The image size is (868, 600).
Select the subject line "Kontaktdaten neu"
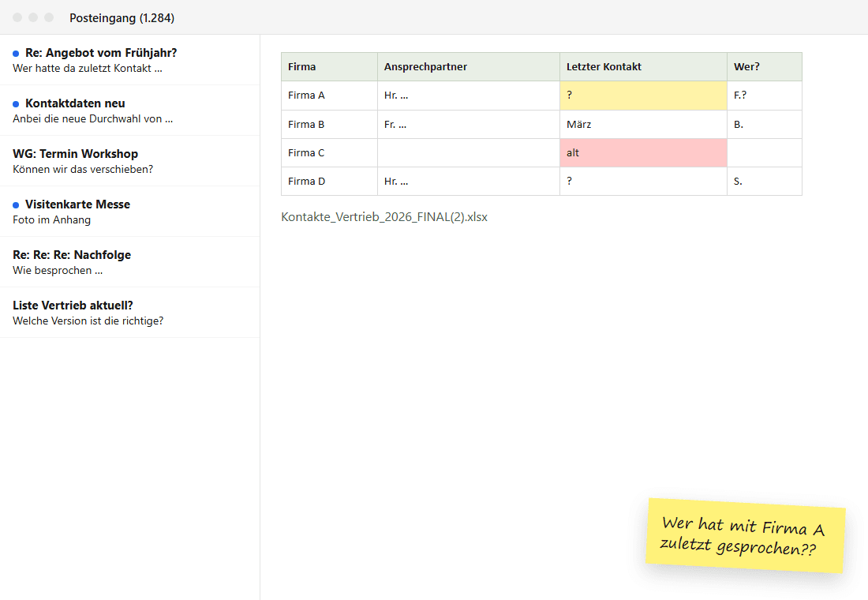tap(75, 103)
